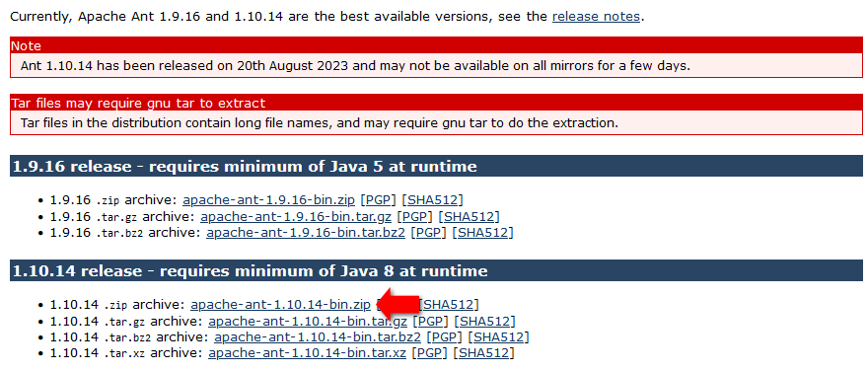
Task: Open PGP signature for 1.9.16 zip archive
Action: (379, 200)
